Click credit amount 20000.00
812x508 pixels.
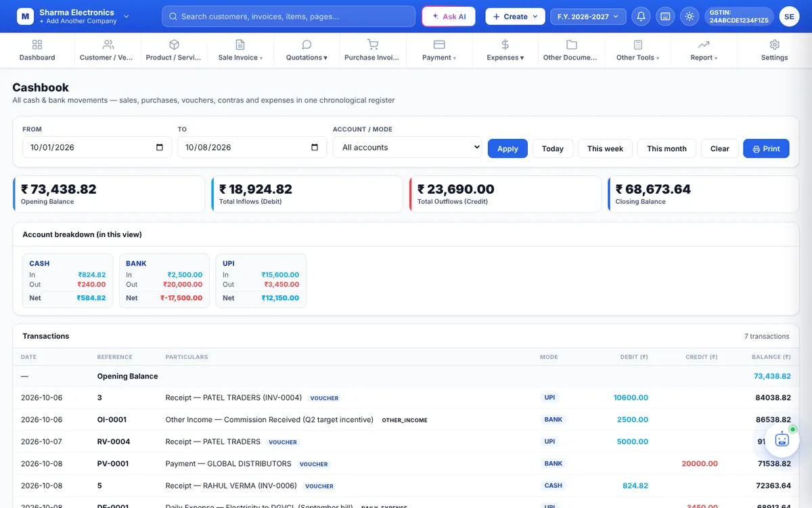(x=699, y=464)
